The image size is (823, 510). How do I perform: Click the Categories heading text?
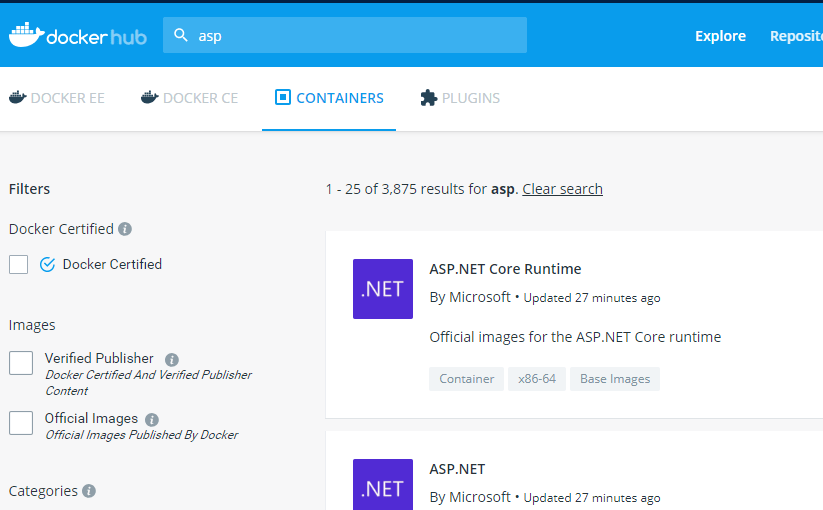(x=43, y=491)
